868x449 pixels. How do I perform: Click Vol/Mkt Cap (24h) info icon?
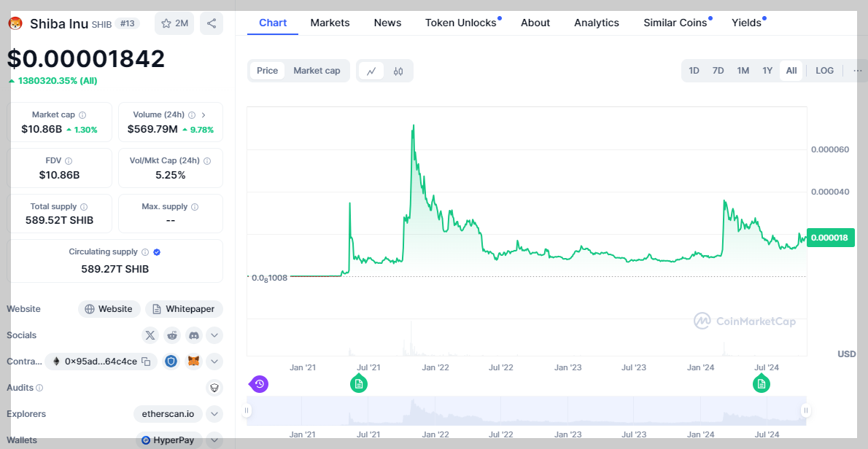[207, 161]
